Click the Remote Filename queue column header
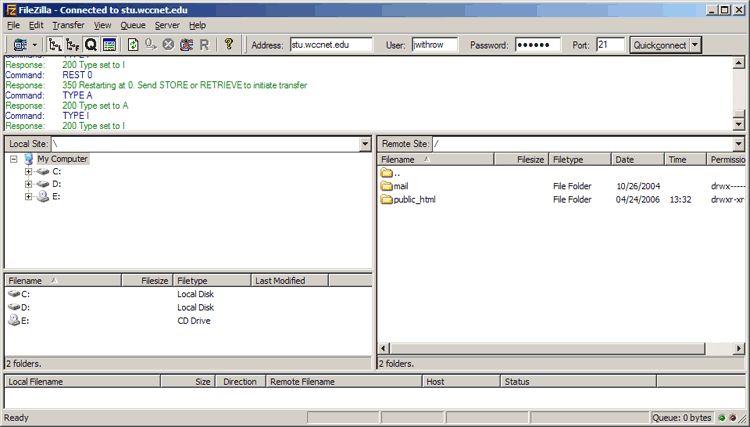The width and height of the screenshot is (750, 427). (x=344, y=382)
